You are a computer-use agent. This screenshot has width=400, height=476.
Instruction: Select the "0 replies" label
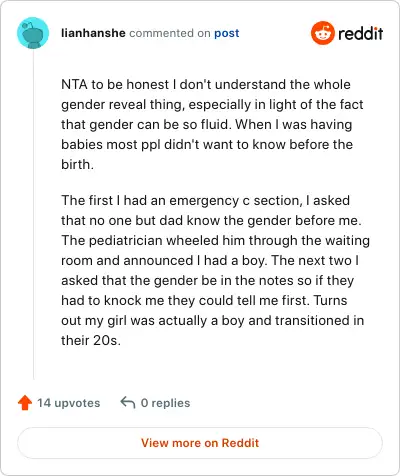click(x=165, y=403)
